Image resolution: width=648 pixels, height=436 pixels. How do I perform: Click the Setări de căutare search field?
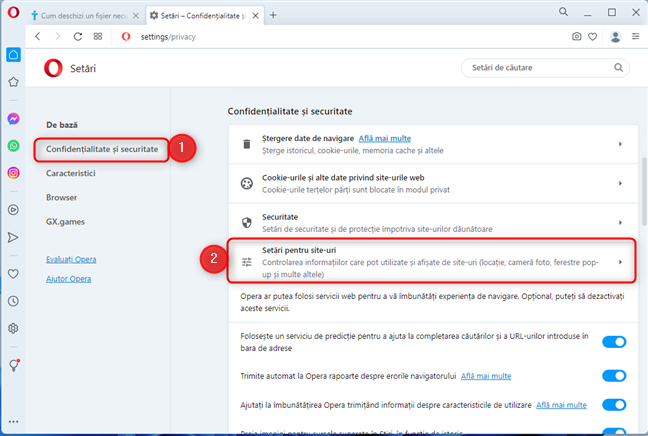pos(545,68)
